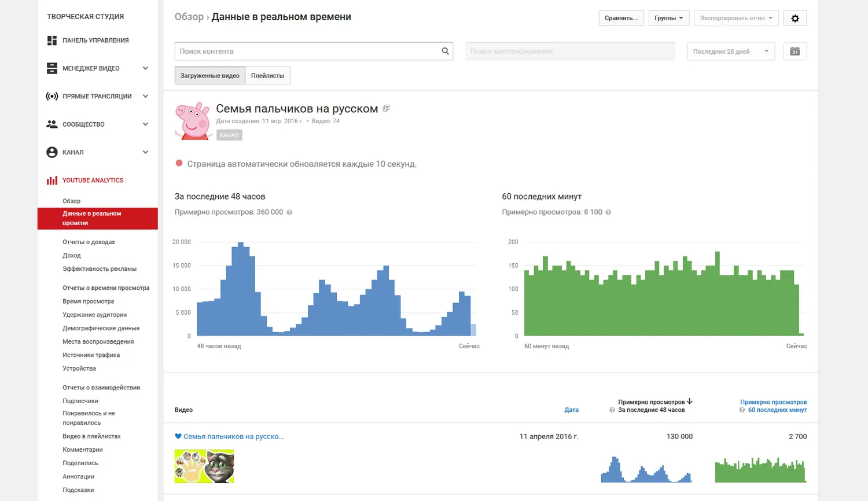Open the Последние 28 дней period dropdown
Image resolution: width=868 pixels, height=501 pixels.
tap(731, 51)
